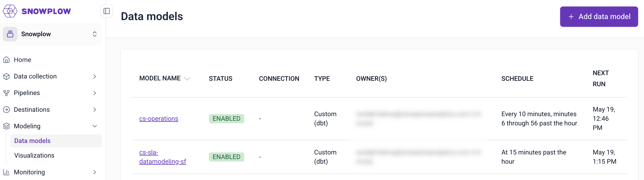This screenshot has height=180, width=644.
Task: Open the Visualizations sidebar item
Action: point(34,155)
